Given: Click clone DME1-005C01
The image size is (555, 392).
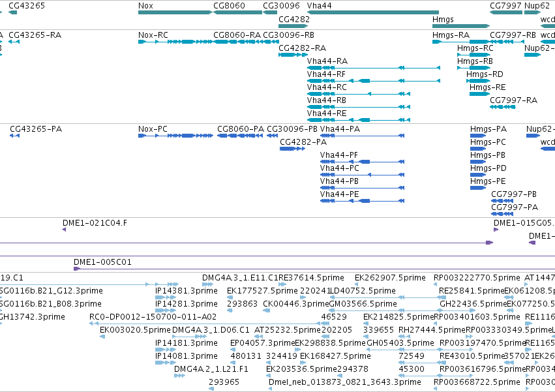Looking at the screenshot, I should pos(314,269).
